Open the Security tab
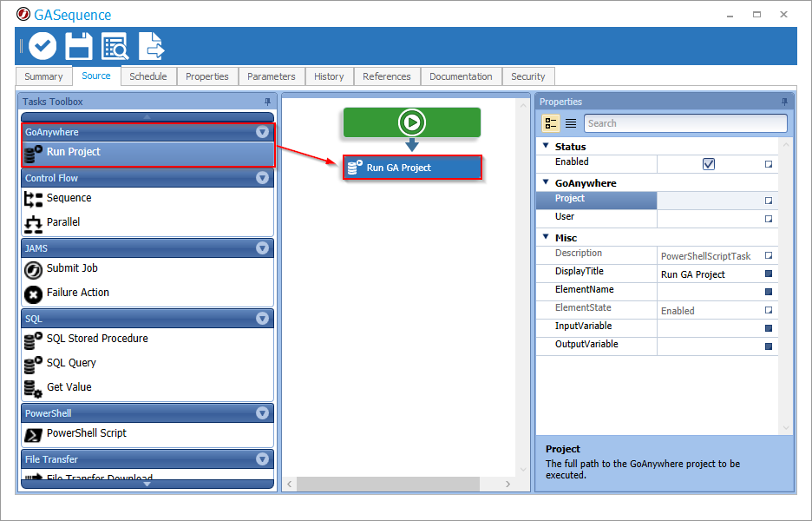This screenshot has height=521, width=812. pyautogui.click(x=528, y=76)
